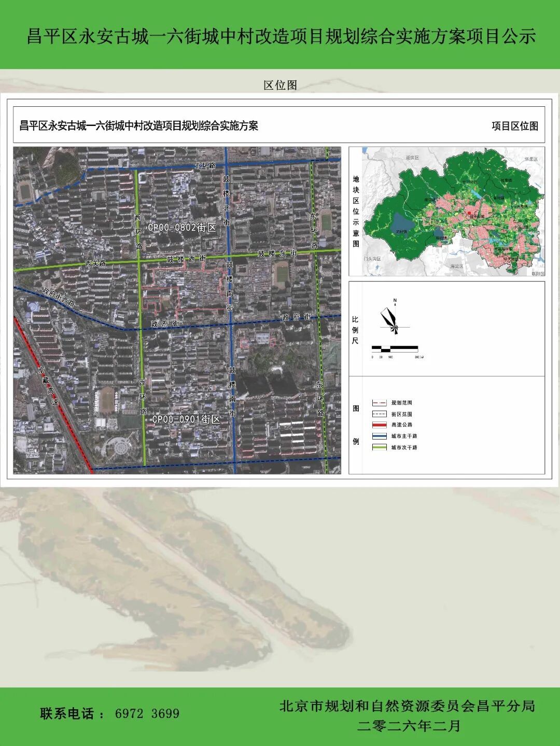
Task: Click the CP00-0802街区 label on map
Action: (181, 228)
